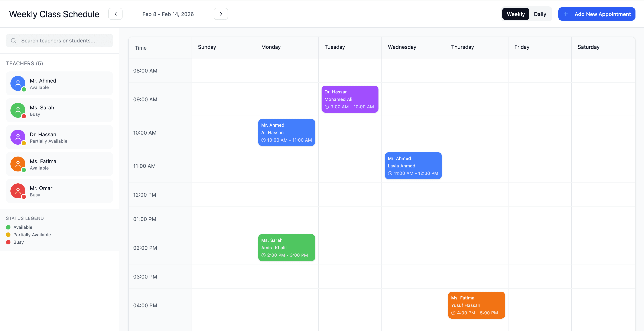Open Mr. Ahmed's Layla Ahmed Wednesday appointment
The image size is (644, 331).
pyautogui.click(x=413, y=166)
